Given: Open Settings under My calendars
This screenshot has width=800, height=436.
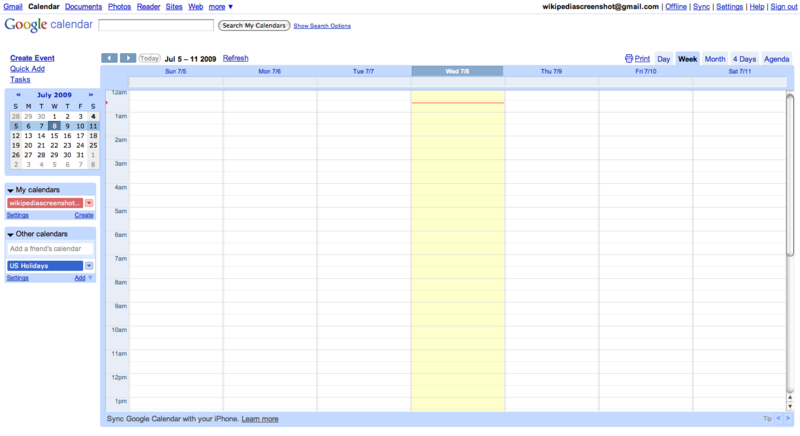Looking at the screenshot, I should pyautogui.click(x=17, y=215).
